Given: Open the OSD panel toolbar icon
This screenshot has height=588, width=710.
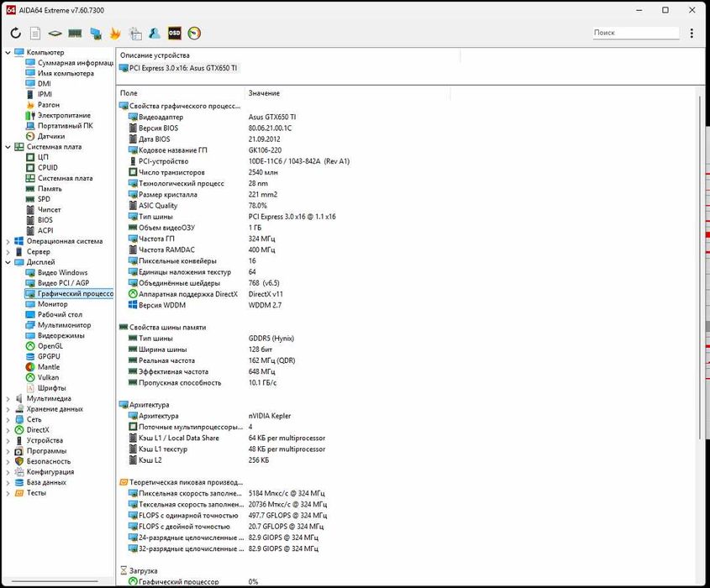Looking at the screenshot, I should tap(174, 33).
